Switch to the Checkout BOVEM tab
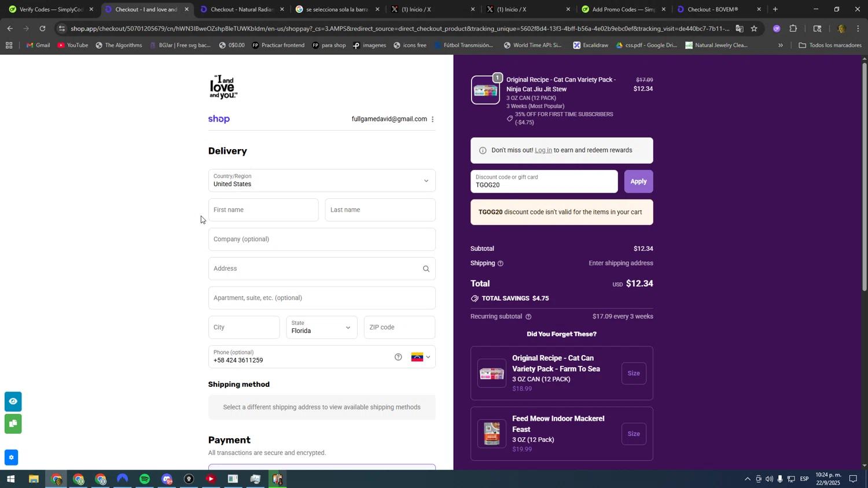868x488 pixels. pos(719,9)
